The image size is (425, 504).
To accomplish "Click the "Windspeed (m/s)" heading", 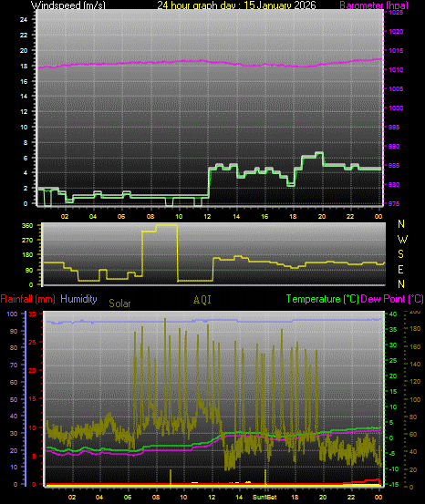I will 67,5.
